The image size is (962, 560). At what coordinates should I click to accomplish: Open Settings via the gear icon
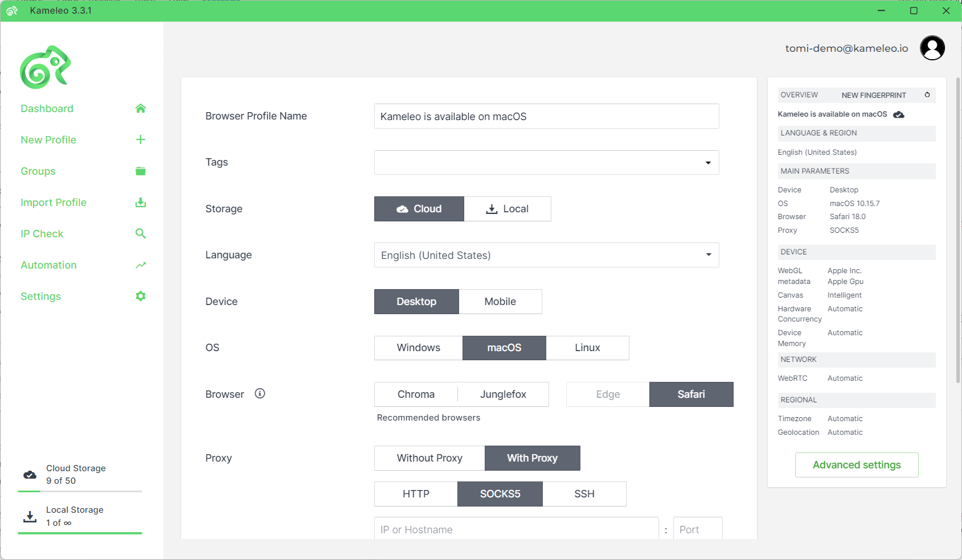click(141, 297)
